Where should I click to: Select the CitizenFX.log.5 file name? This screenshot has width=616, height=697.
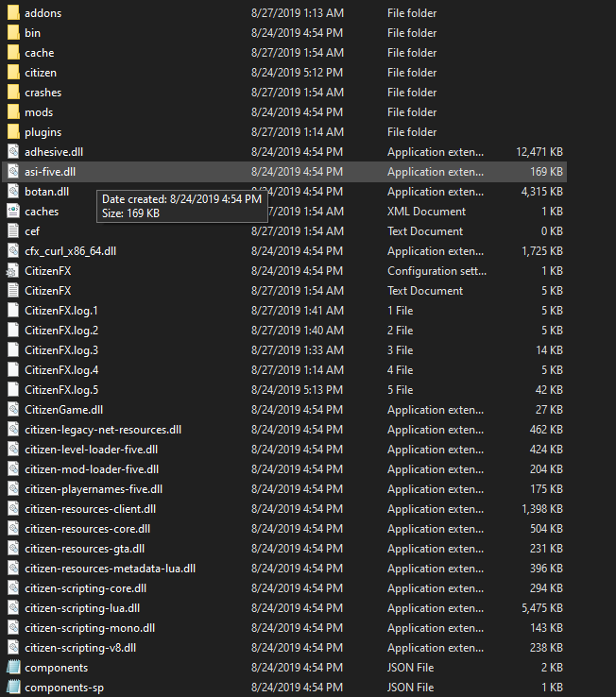61,390
